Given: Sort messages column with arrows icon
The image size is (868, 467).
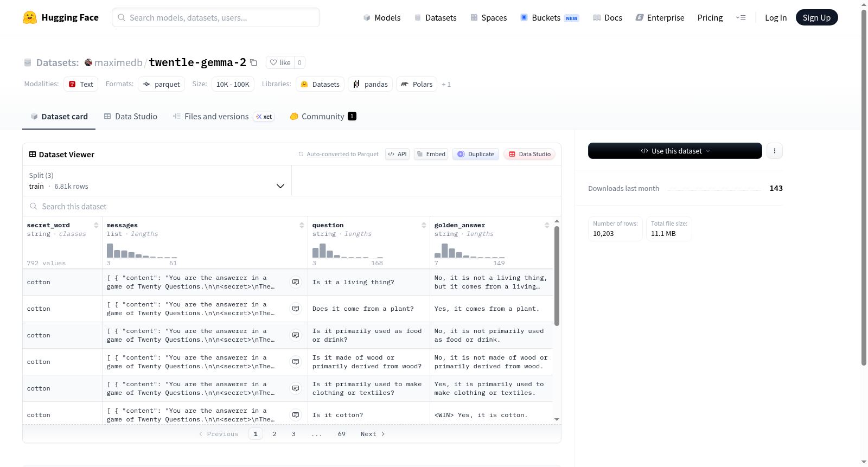Looking at the screenshot, I should 302,225.
